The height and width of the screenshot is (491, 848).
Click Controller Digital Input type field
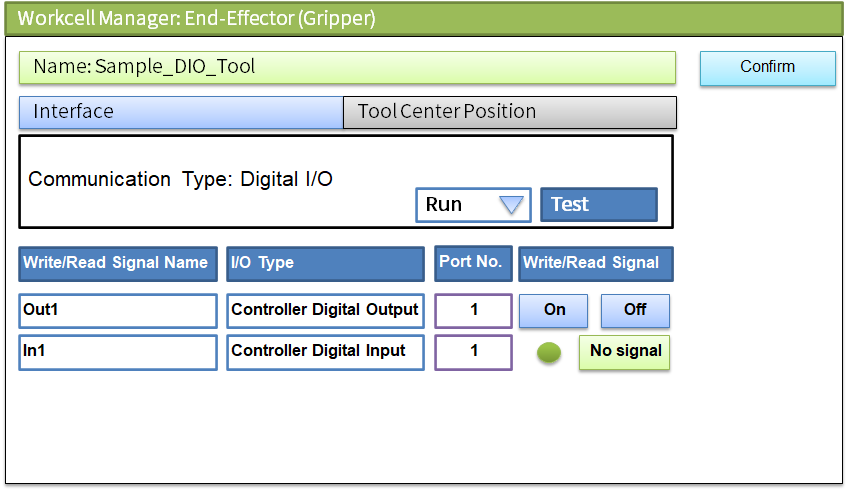coord(325,352)
